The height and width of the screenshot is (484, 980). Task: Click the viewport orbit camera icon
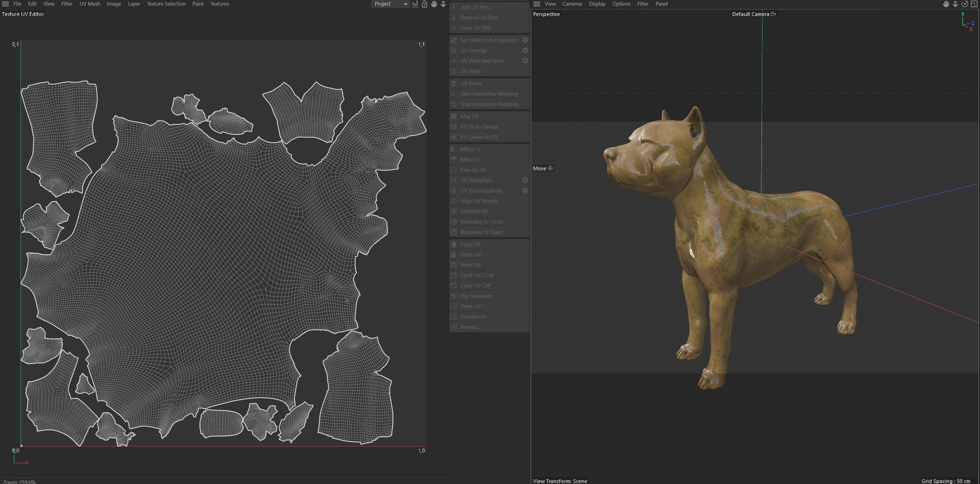point(964,4)
